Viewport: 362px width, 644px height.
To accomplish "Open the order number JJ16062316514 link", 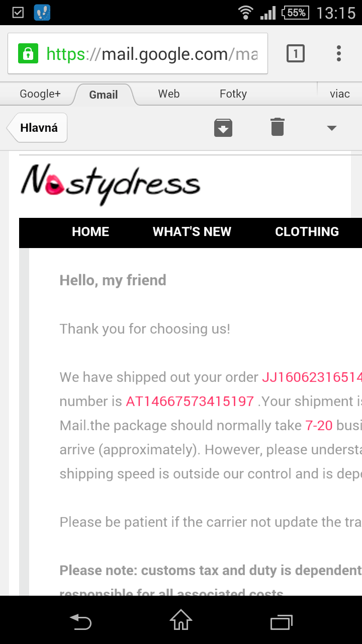I will pos(312,377).
